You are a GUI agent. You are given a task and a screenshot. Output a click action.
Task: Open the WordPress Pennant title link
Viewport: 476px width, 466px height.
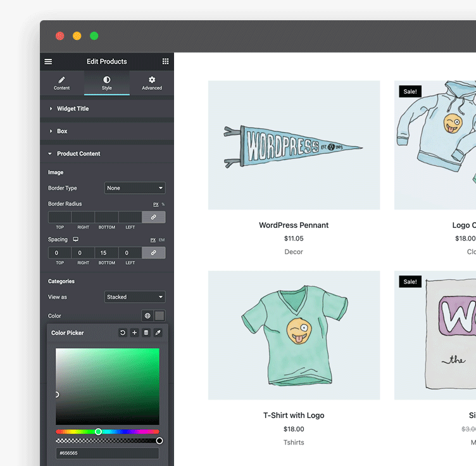294,225
